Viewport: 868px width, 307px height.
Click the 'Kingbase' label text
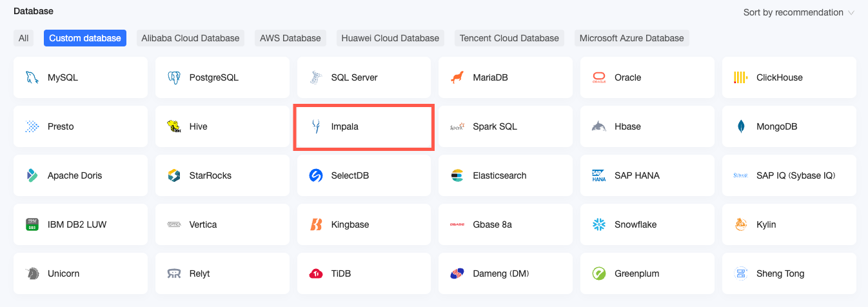point(350,224)
